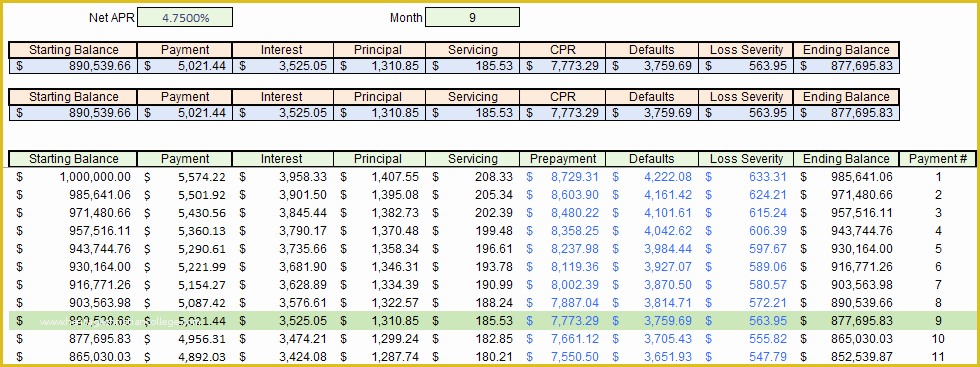This screenshot has width=980, height=367.
Task: Select payment number 10 cell
Action: [938, 339]
